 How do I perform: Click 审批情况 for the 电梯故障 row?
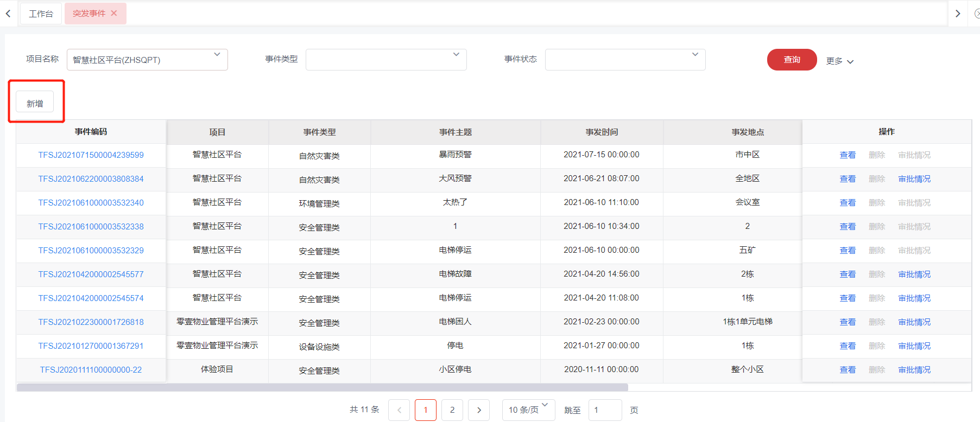click(x=914, y=274)
